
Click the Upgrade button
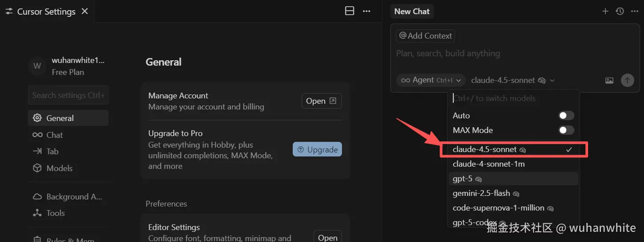[317, 149]
